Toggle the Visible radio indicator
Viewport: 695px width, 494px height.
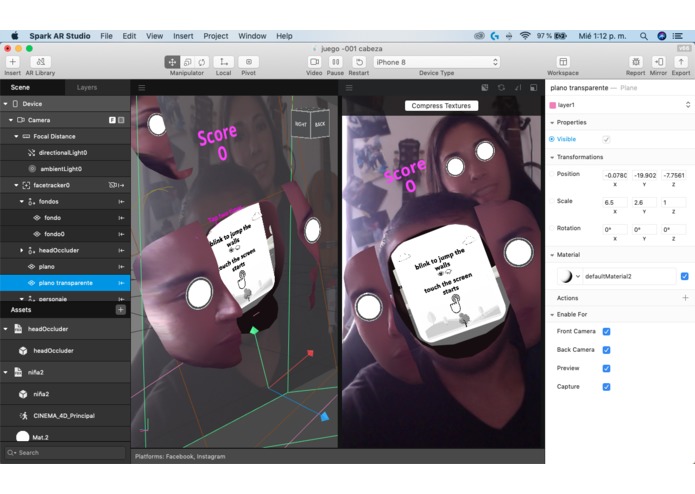click(x=552, y=139)
